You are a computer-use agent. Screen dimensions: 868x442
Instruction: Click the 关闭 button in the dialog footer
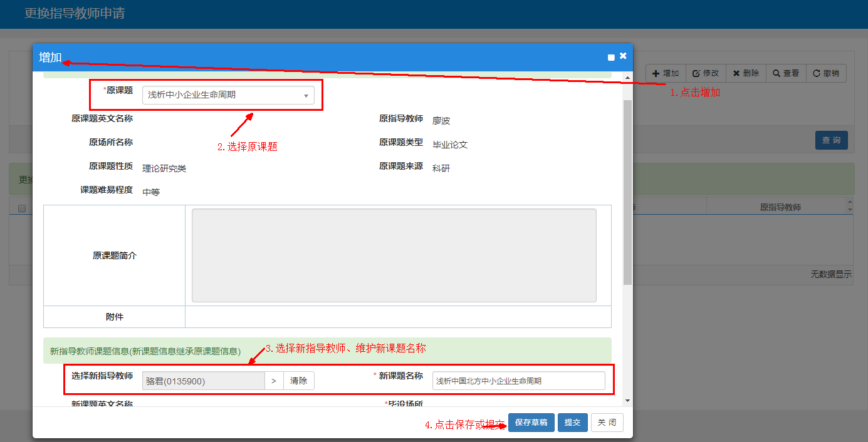607,423
